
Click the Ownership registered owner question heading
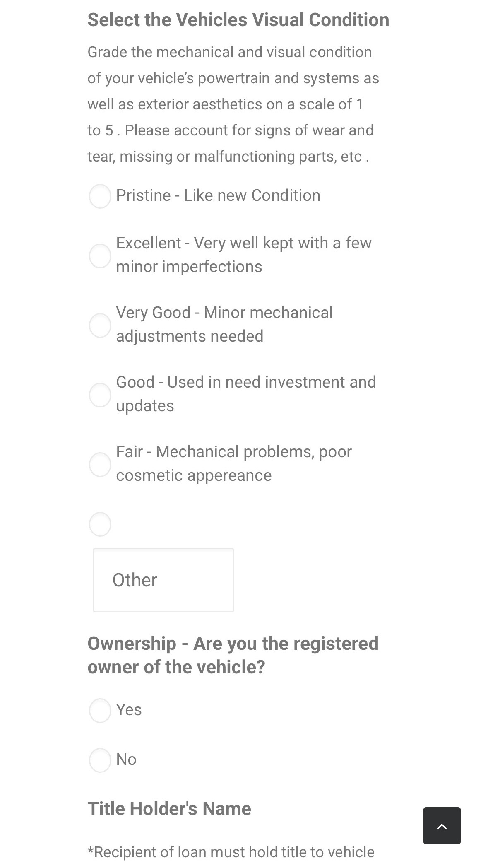pos(233,655)
